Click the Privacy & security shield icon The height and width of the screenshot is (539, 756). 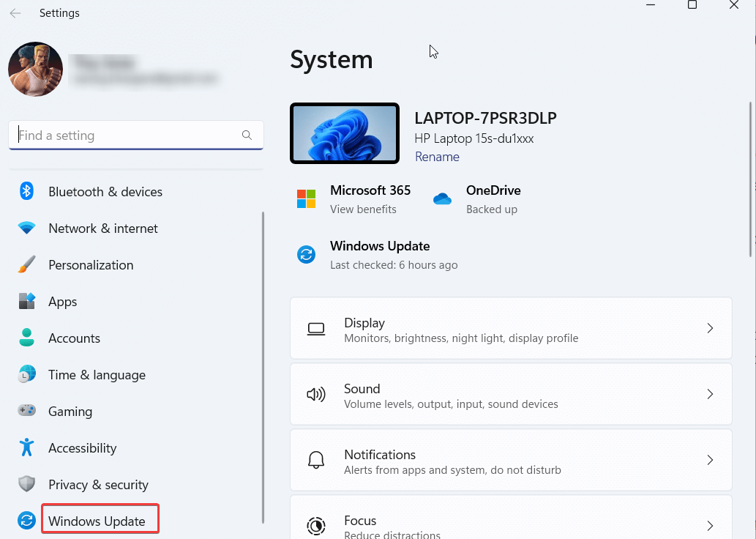point(26,484)
